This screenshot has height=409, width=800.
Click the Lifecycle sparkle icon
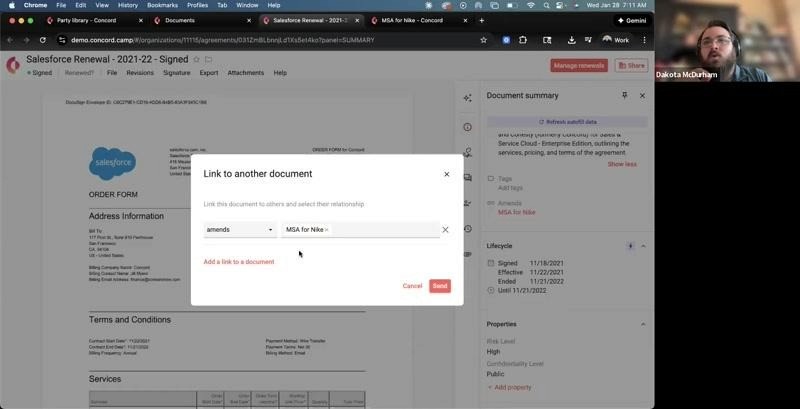click(631, 246)
